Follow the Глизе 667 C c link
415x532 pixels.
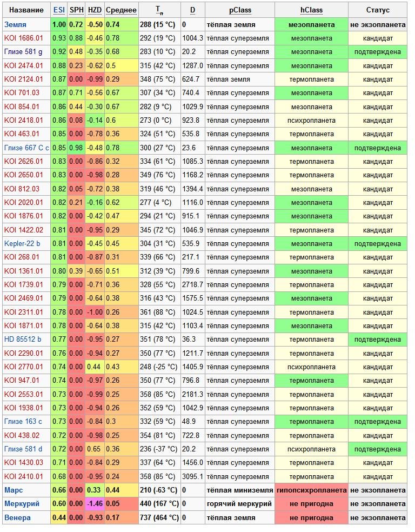[x=26, y=148]
